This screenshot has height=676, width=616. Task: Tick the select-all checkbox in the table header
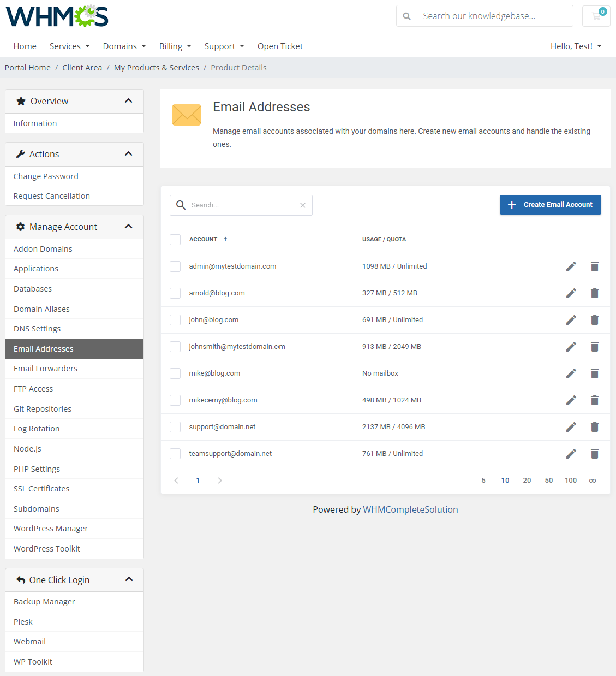(x=175, y=239)
